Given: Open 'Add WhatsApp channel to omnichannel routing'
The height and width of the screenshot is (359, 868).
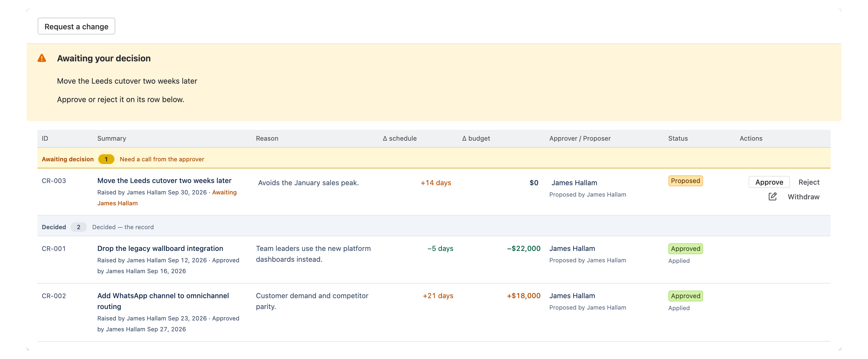Looking at the screenshot, I should 163,301.
